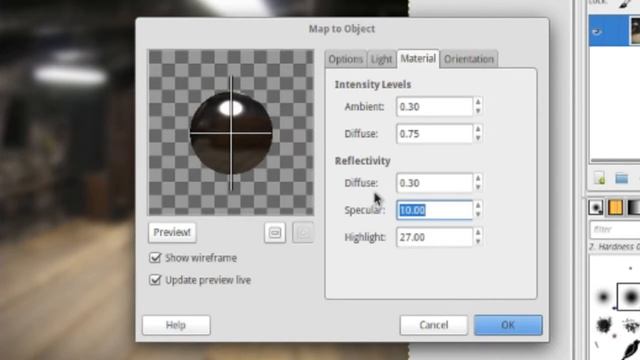Open the Orientation tab
Viewport: 640px width, 360px height.
tap(469, 59)
